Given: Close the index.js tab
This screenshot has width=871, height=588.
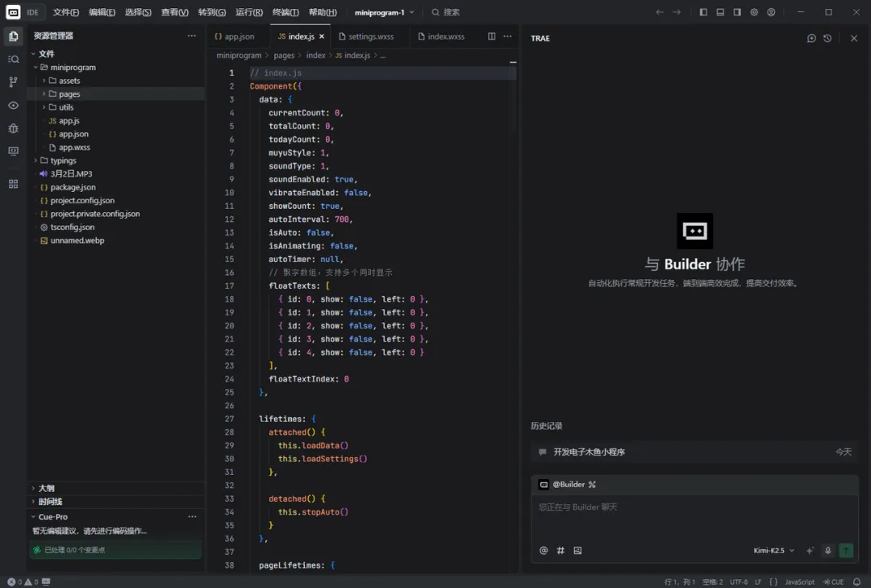Looking at the screenshot, I should [322, 36].
